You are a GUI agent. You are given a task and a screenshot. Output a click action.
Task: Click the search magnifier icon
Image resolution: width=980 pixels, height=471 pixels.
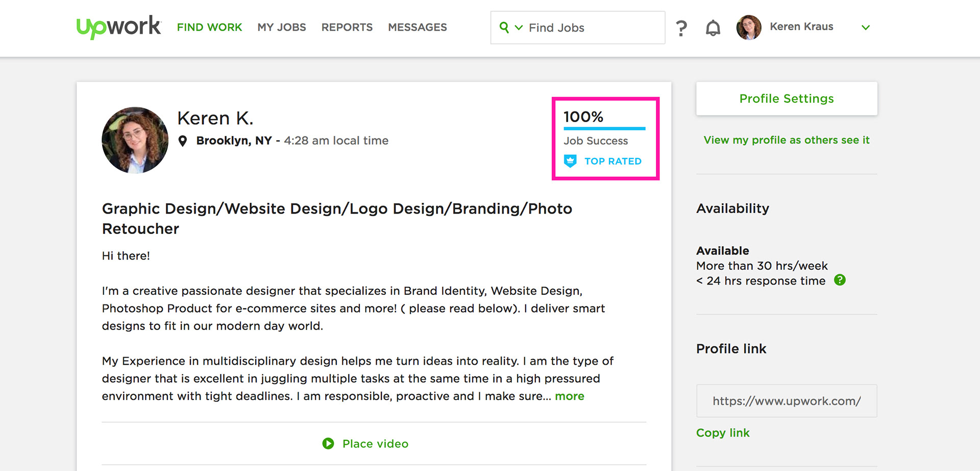click(x=504, y=27)
